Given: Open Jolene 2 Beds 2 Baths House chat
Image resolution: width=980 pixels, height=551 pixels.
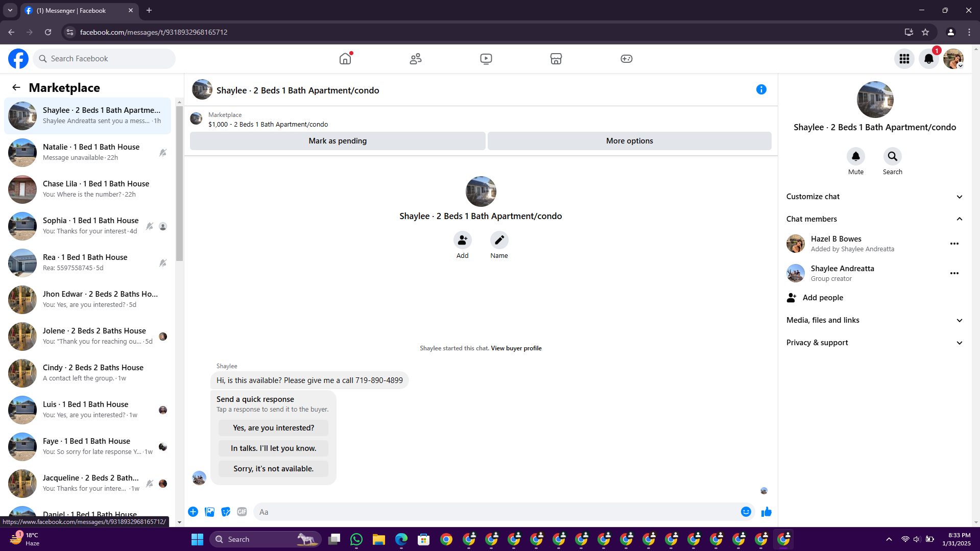Looking at the screenshot, I should (88, 337).
